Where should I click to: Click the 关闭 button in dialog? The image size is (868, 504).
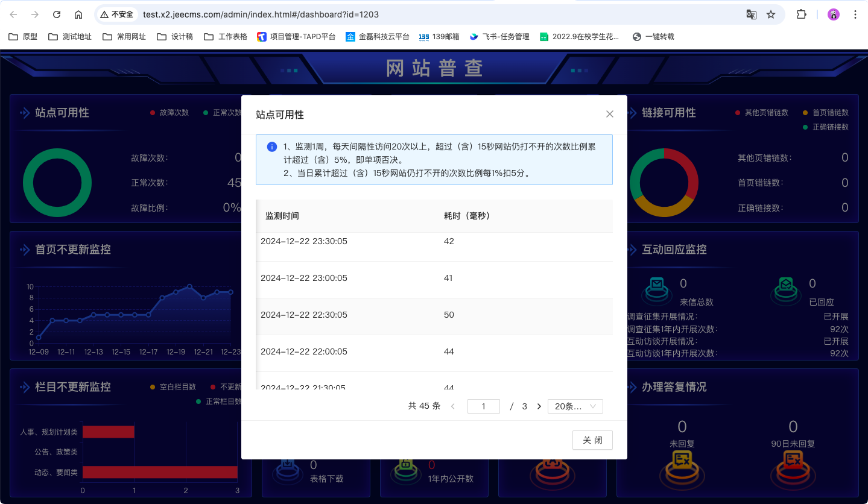(x=592, y=440)
